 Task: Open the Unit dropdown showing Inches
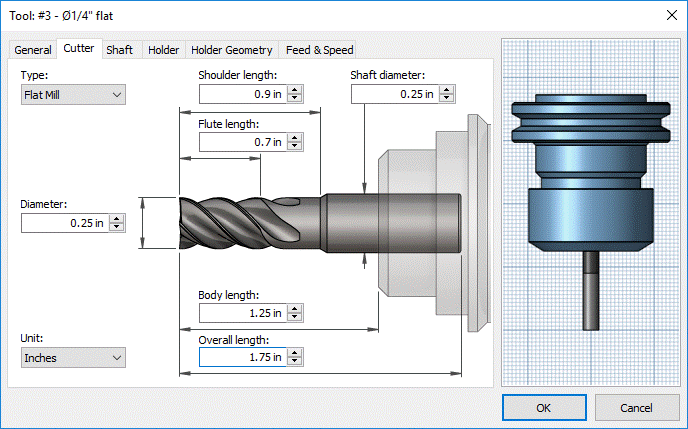pos(73,358)
